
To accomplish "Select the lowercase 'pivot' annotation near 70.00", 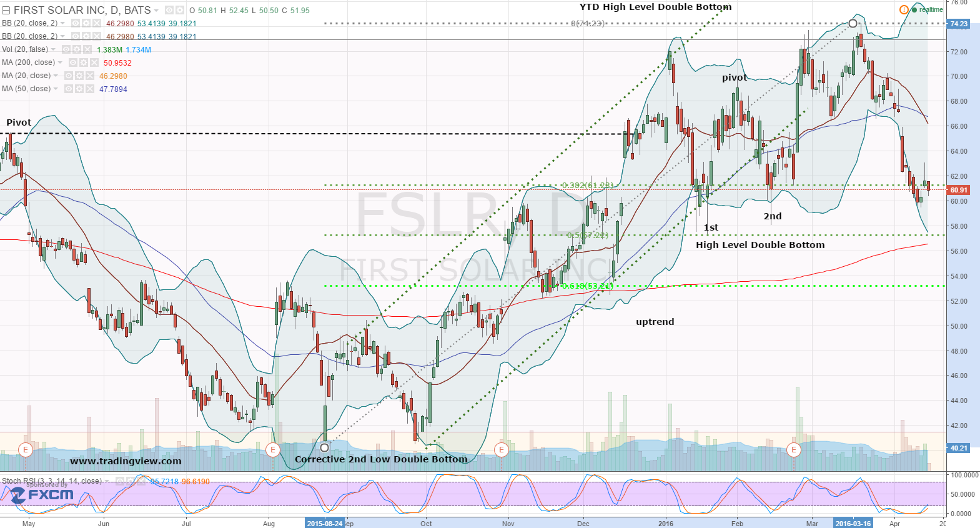I will [735, 78].
